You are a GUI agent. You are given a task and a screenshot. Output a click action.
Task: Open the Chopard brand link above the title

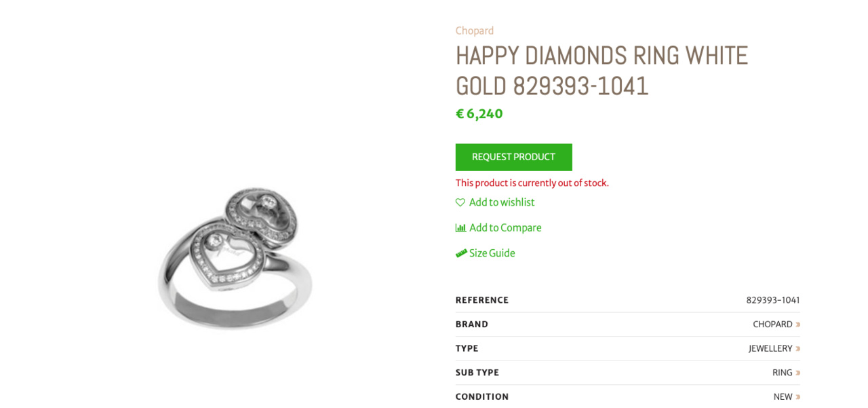475,31
